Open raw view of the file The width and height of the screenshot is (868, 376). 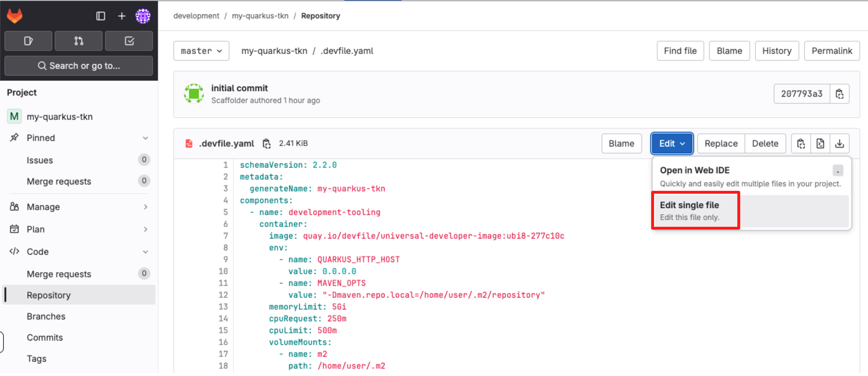(820, 144)
